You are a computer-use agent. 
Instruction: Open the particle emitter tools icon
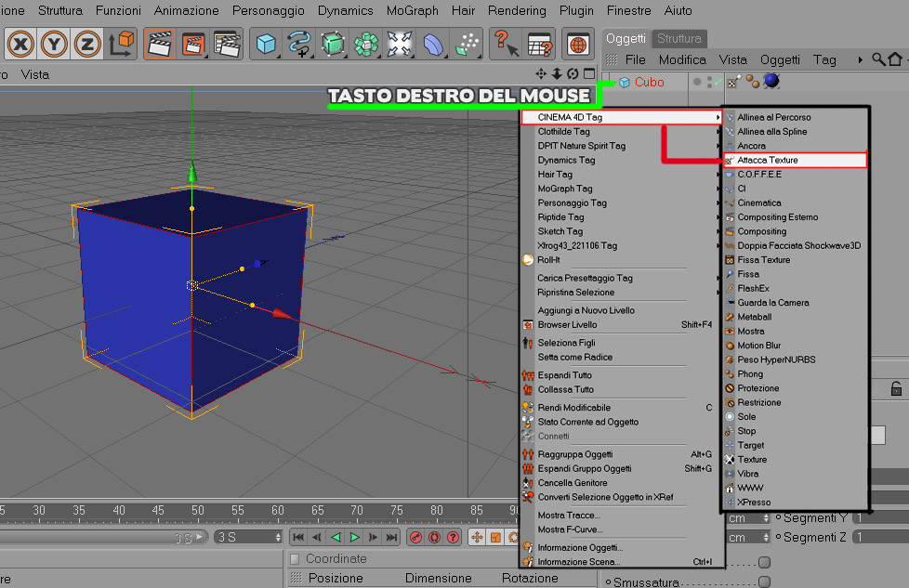[467, 44]
